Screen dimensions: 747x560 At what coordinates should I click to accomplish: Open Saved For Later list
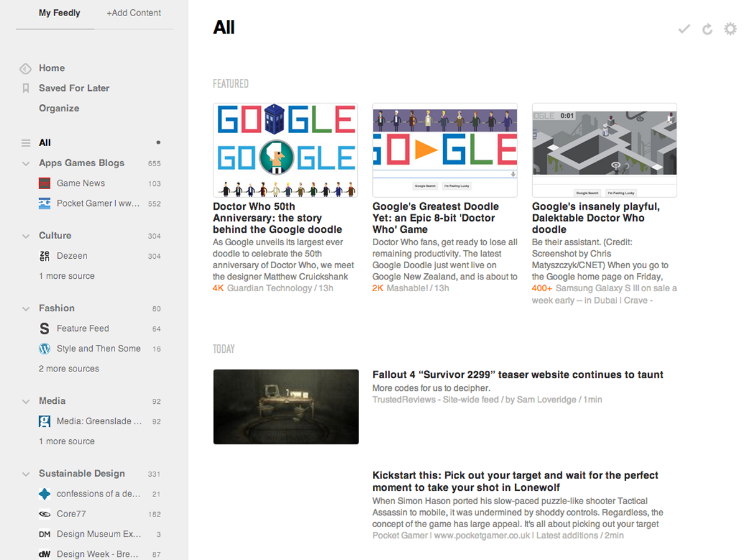coord(74,88)
